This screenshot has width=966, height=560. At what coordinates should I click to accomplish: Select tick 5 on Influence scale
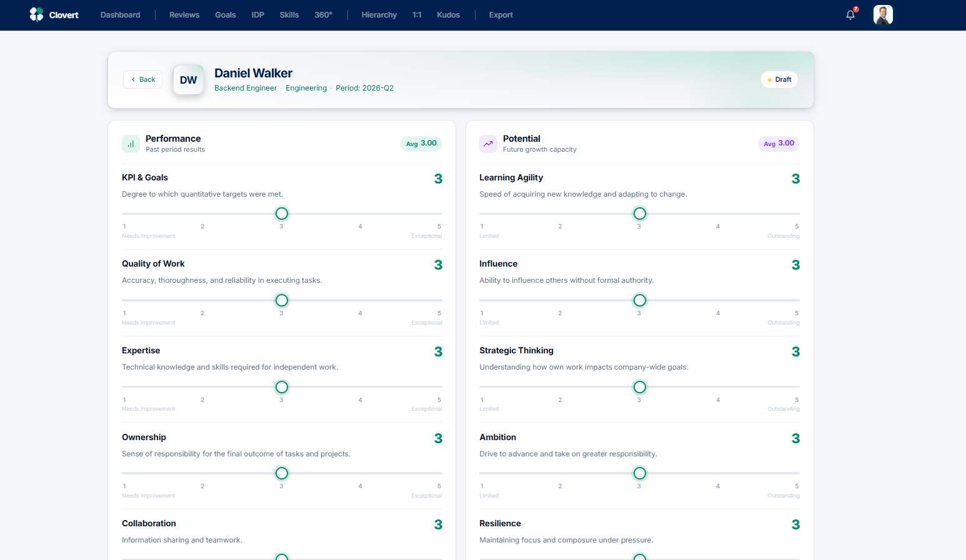click(797, 313)
